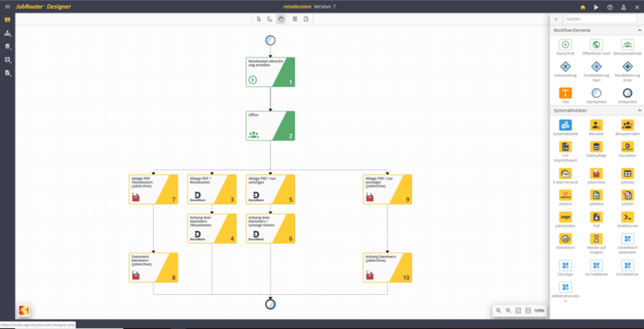Screen dimensions: 644x329
Task: Open the hamburger menu at top left
Action: pyautogui.click(x=7, y=7)
